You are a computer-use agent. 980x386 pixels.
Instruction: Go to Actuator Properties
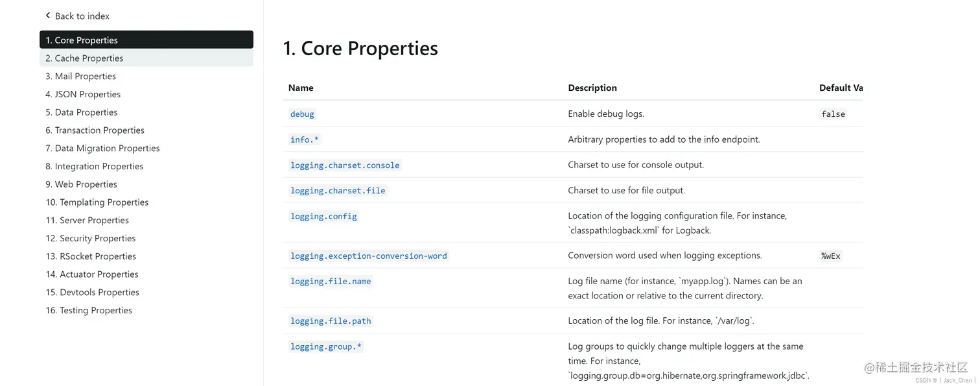[x=92, y=274]
